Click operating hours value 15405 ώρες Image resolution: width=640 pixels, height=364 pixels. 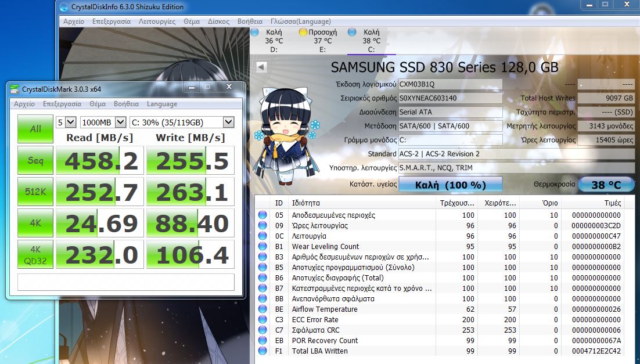[606, 139]
